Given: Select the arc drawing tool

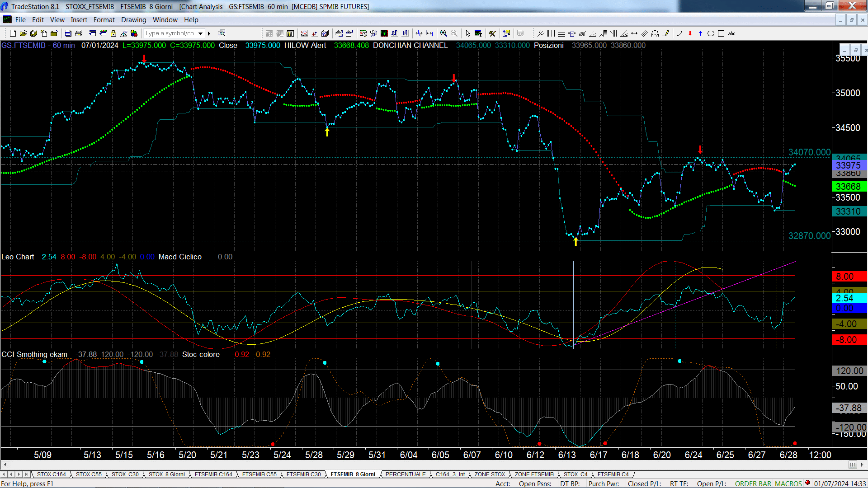Looking at the screenshot, I should tap(679, 33).
